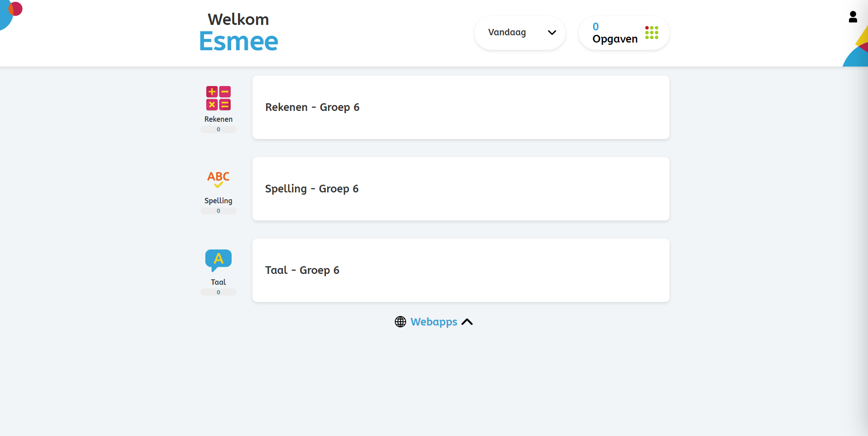
Task: Click the Taal speech bubble icon
Action: [218, 260]
